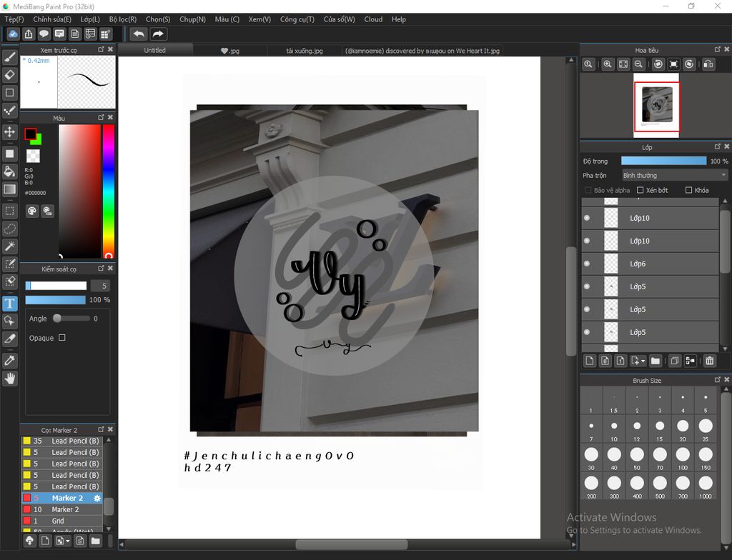
Task: Click the brush size value field 5
Action: (x=100, y=286)
